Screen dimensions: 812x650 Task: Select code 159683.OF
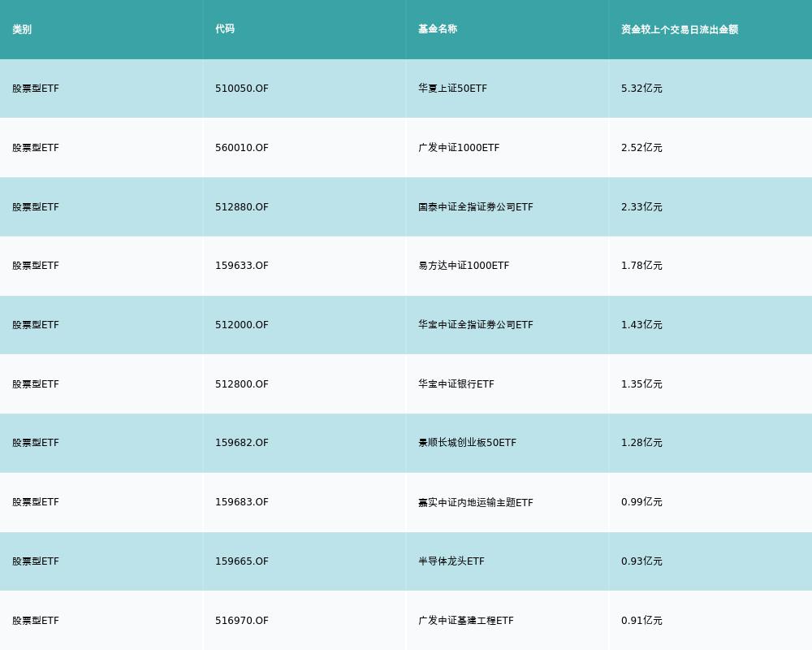[x=242, y=502]
